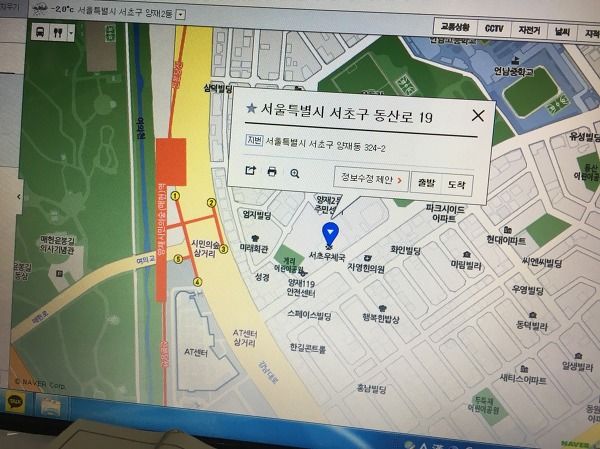Image resolution: width=600 pixels, height=449 pixels.
Task: Click the 유성빌딩 label
Action: click(x=583, y=136)
